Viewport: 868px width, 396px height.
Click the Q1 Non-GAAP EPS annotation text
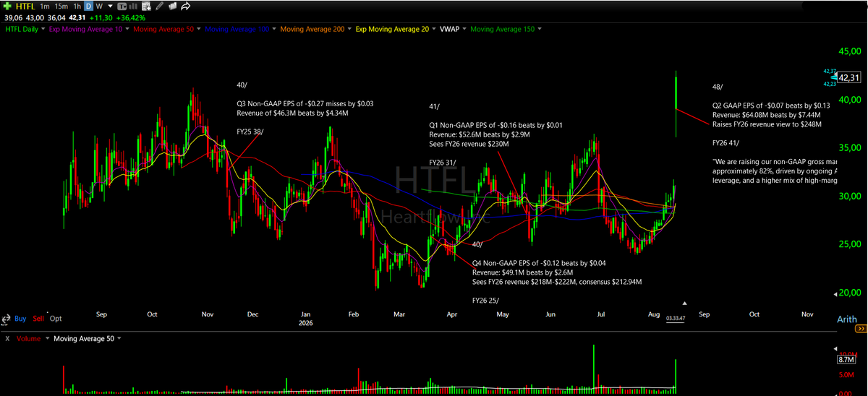click(495, 125)
